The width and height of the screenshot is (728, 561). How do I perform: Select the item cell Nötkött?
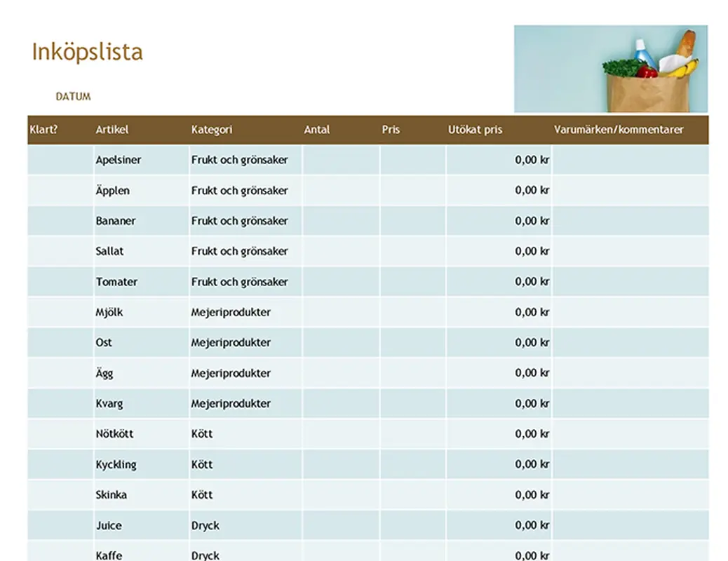coord(115,433)
